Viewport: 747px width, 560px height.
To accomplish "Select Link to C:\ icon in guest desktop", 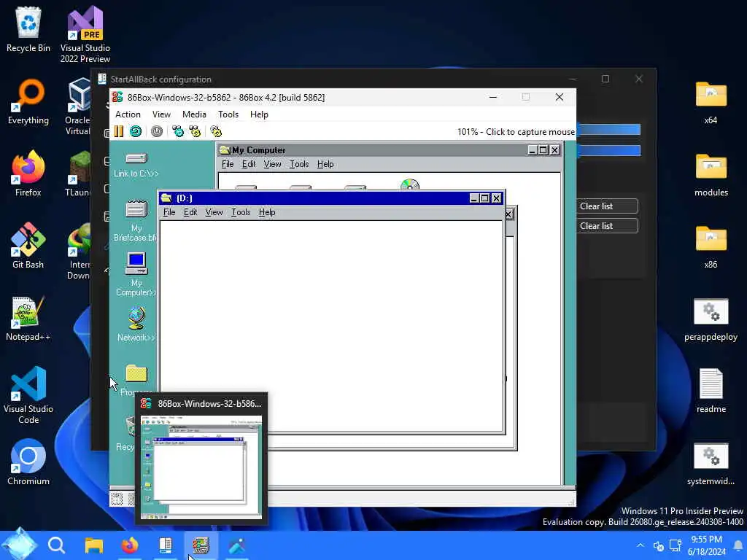I will [136, 164].
